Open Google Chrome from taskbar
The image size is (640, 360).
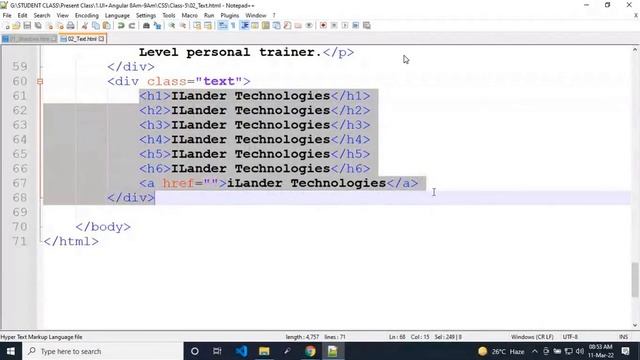pyautogui.click(x=310, y=351)
